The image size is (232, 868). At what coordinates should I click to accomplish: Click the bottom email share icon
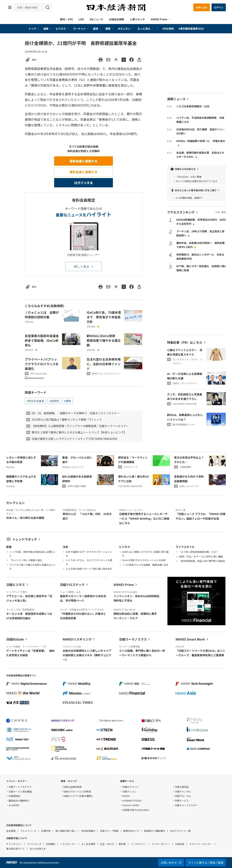click(x=108, y=287)
